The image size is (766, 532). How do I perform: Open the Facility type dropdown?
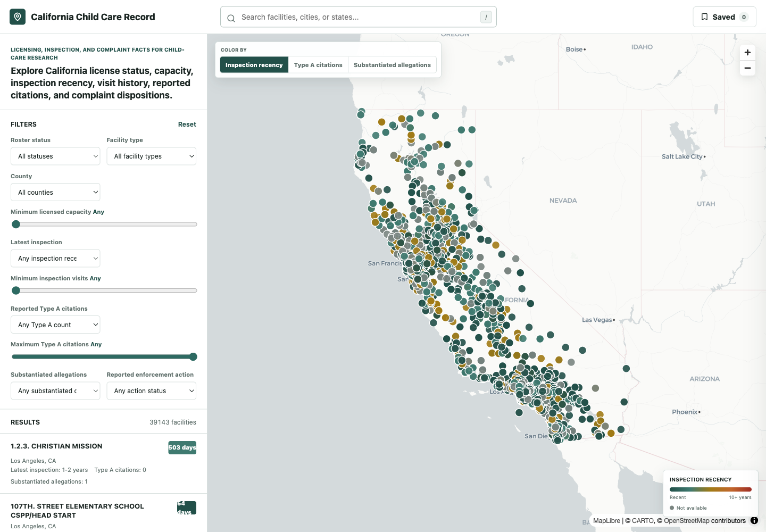(x=152, y=156)
